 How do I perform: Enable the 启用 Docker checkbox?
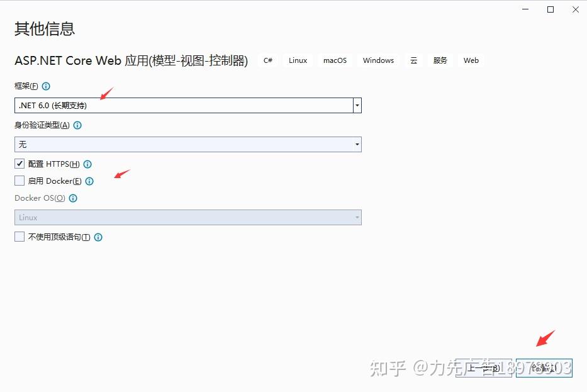pyautogui.click(x=20, y=181)
